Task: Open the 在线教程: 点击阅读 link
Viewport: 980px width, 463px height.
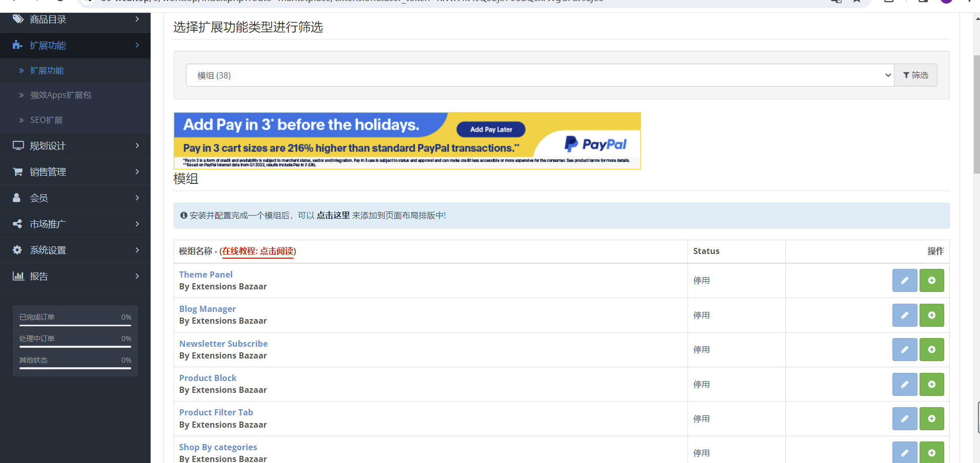Action: click(258, 251)
